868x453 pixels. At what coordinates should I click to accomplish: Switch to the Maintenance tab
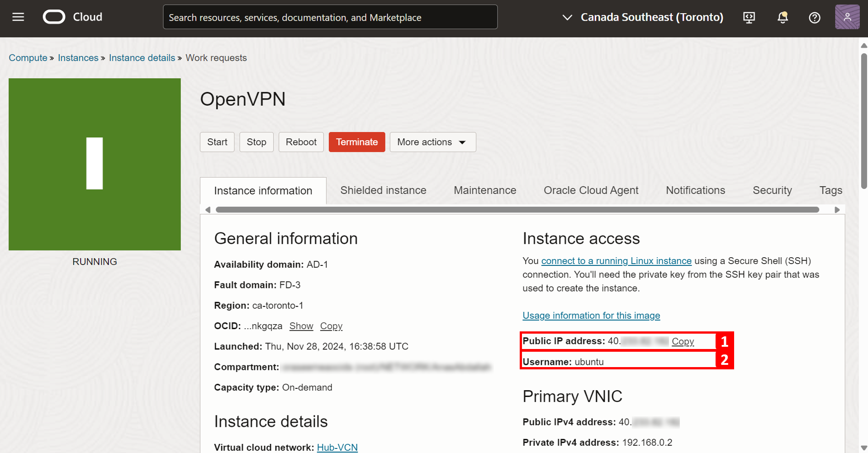(485, 190)
